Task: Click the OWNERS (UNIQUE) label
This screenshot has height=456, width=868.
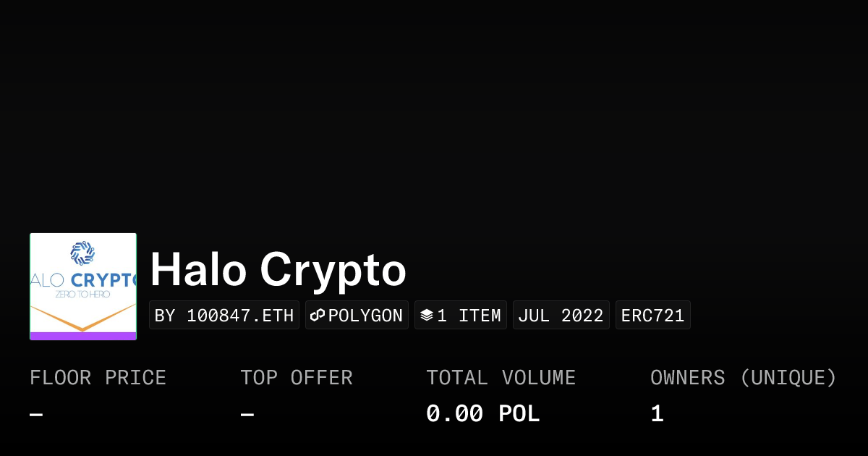Action: [x=743, y=378]
